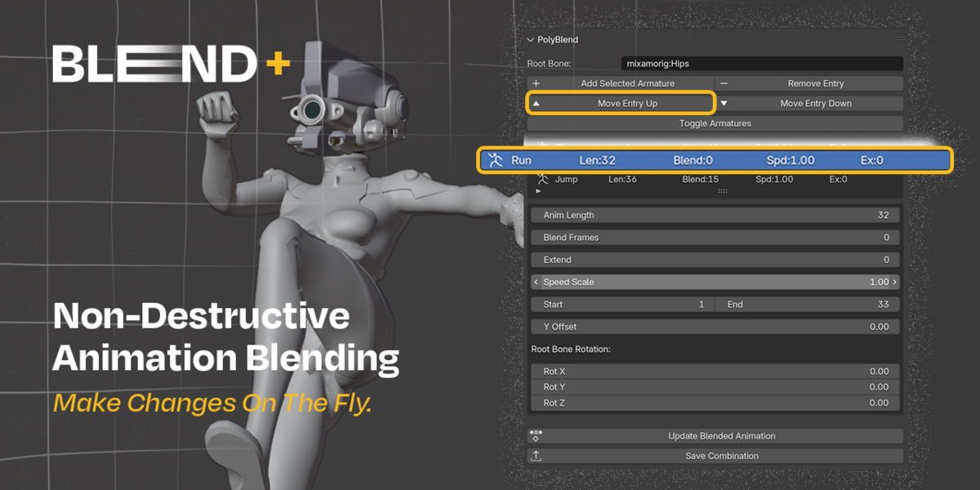This screenshot has width=980, height=490.
Task: Click the armature icon next to the Jump entry
Action: [x=541, y=179]
